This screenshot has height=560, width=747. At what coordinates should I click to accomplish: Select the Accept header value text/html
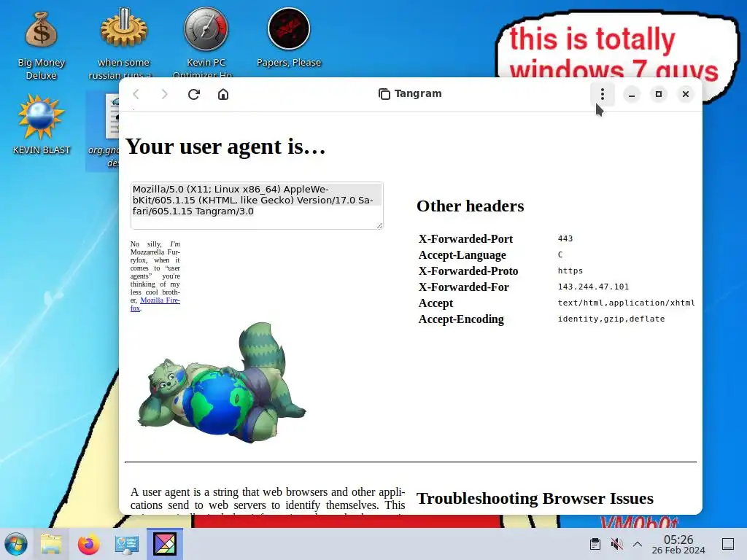(x=626, y=303)
